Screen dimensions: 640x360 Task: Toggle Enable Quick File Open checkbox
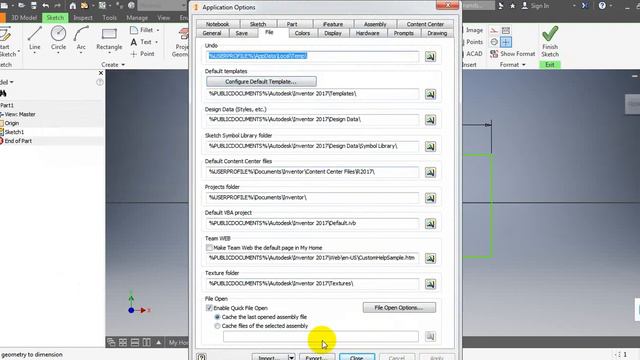coord(209,308)
